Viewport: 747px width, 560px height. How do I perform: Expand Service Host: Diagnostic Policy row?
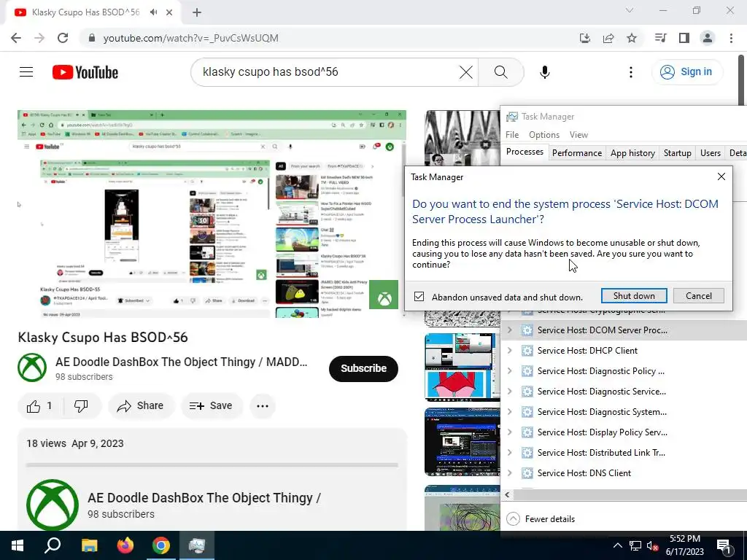[509, 371]
